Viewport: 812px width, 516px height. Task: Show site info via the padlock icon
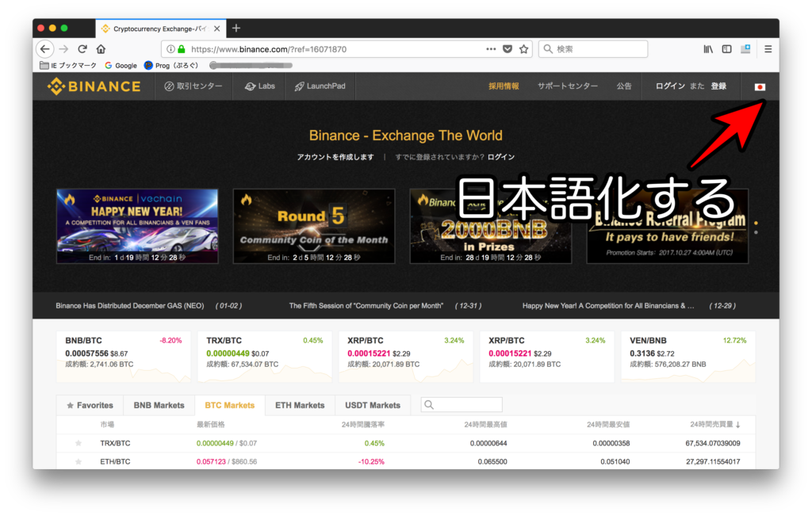coord(182,49)
